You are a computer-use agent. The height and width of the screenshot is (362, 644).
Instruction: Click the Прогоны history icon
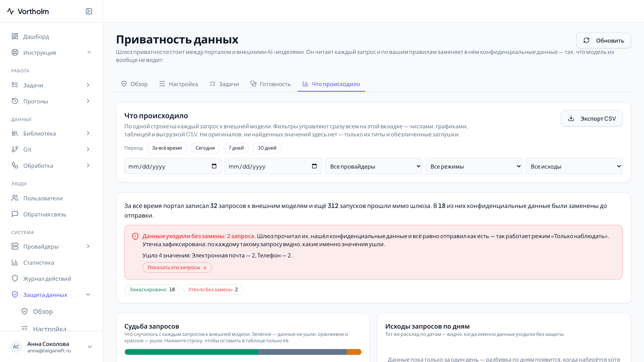(15, 101)
